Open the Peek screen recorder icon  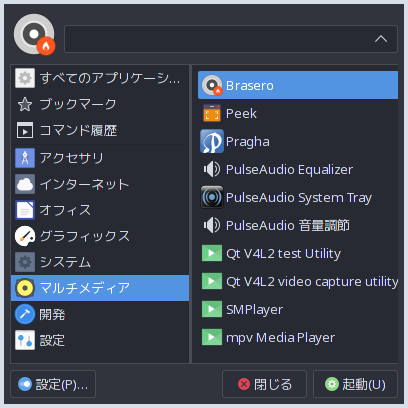point(212,113)
